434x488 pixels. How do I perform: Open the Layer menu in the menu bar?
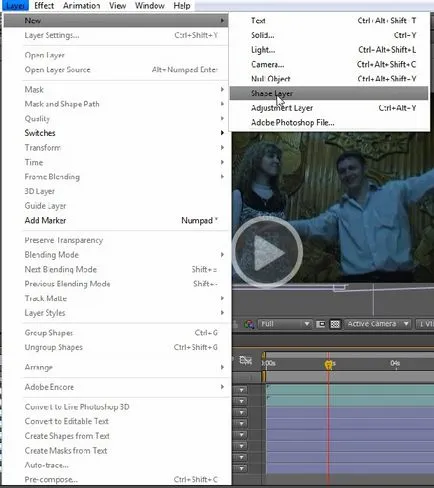(15, 6)
